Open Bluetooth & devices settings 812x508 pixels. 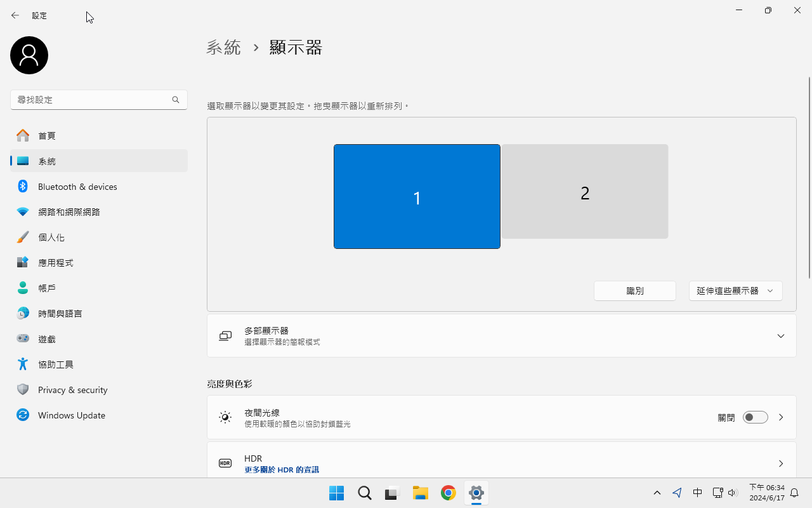(x=77, y=187)
